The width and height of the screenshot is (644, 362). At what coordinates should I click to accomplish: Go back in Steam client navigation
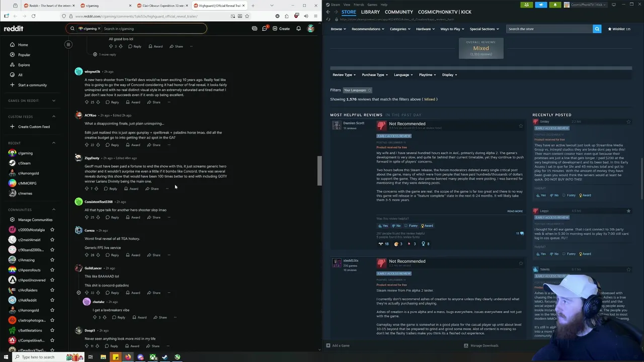click(x=328, y=12)
